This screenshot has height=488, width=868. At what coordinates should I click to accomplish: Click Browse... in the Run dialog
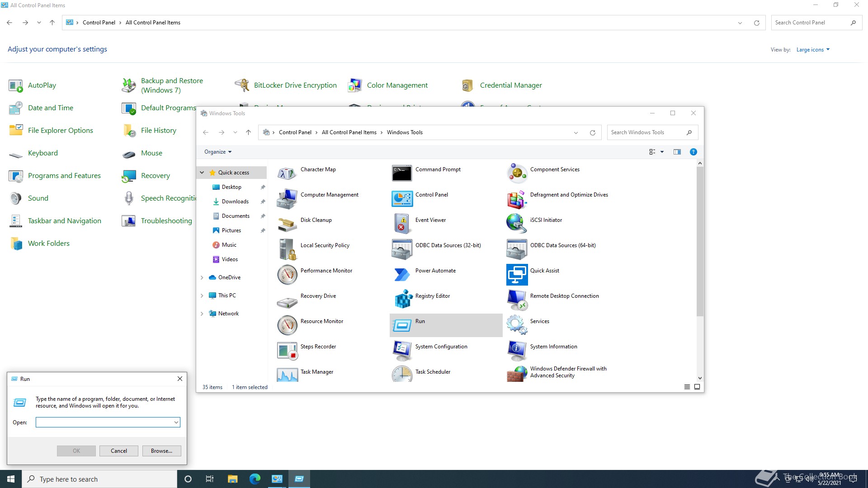tap(161, 451)
